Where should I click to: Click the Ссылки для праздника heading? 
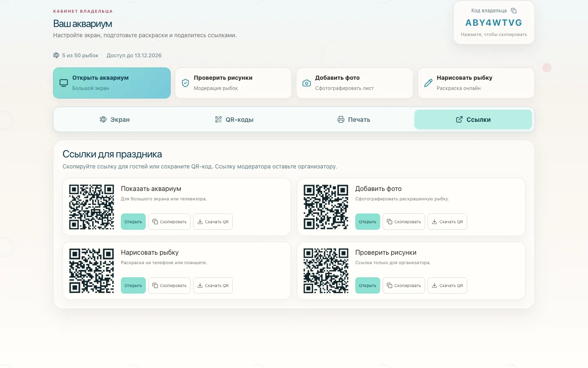[112, 154]
